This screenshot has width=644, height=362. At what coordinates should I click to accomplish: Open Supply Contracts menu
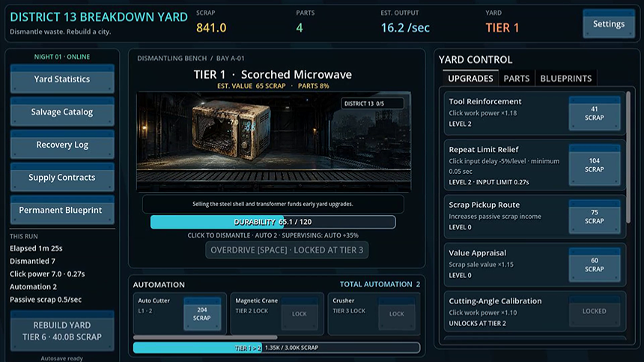point(62,178)
